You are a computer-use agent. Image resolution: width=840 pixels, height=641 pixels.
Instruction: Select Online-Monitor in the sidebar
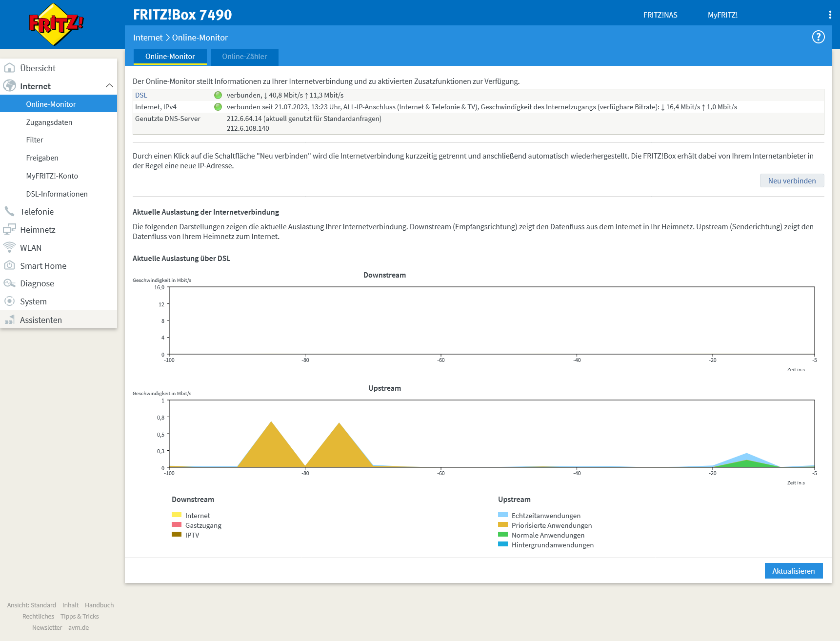(x=59, y=104)
